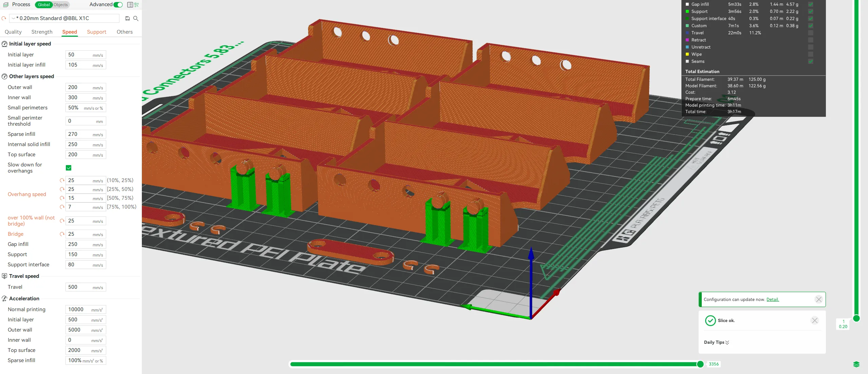Edit the Small perimeters percentage field
868x374 pixels.
(86, 108)
